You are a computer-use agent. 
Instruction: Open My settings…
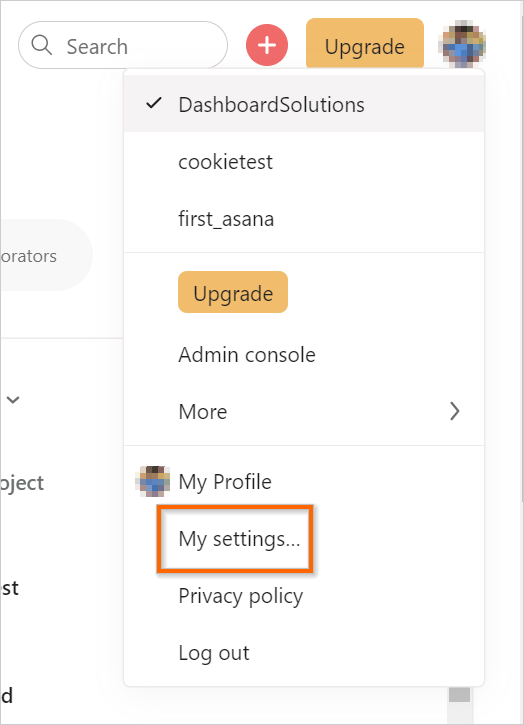pyautogui.click(x=240, y=539)
